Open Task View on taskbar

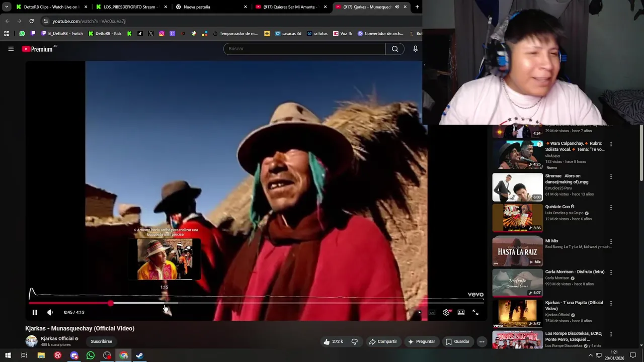point(24,355)
